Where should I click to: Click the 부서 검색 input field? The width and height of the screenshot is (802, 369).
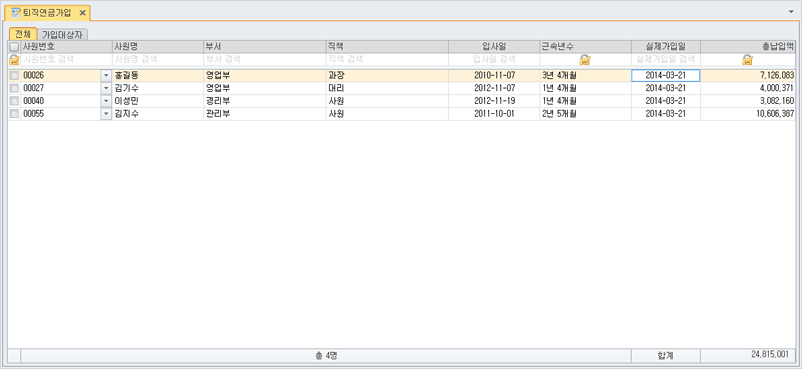264,60
